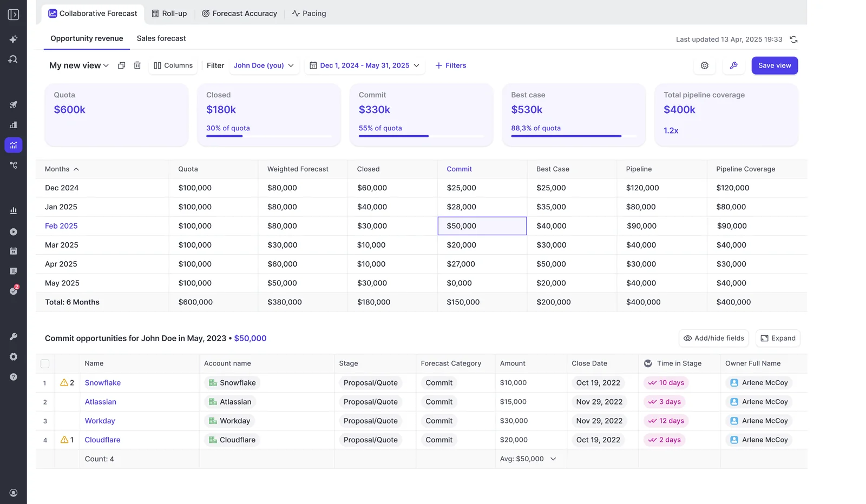
Task: Click the Add/hide fields button
Action: pyautogui.click(x=713, y=338)
